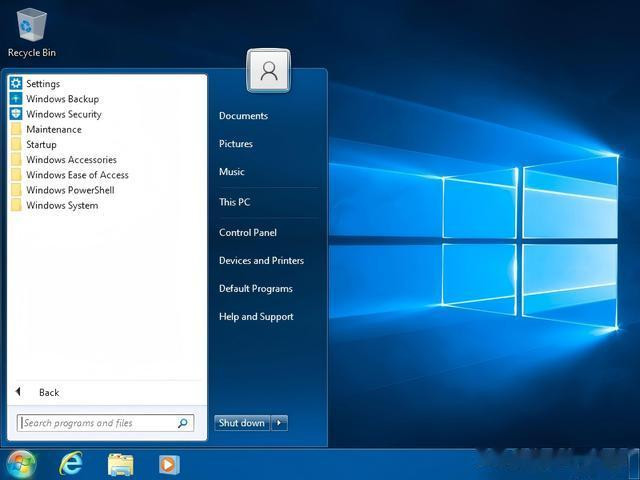Open the Recycle Bin desktop icon

click(x=32, y=33)
